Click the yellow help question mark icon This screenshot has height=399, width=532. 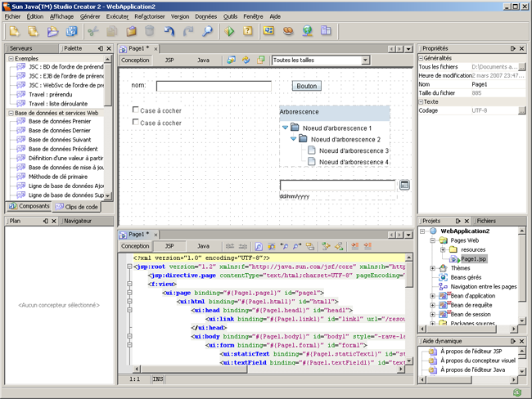(248, 32)
